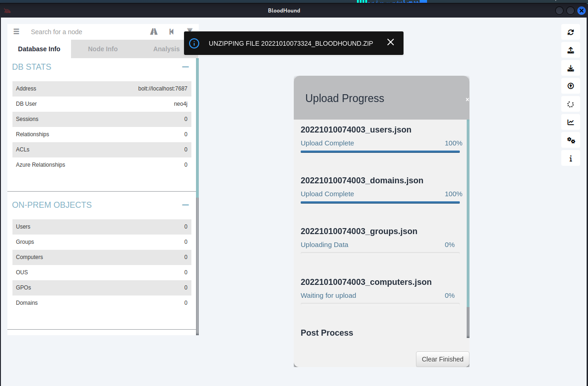Open the hamburger menu beside search

17,32
